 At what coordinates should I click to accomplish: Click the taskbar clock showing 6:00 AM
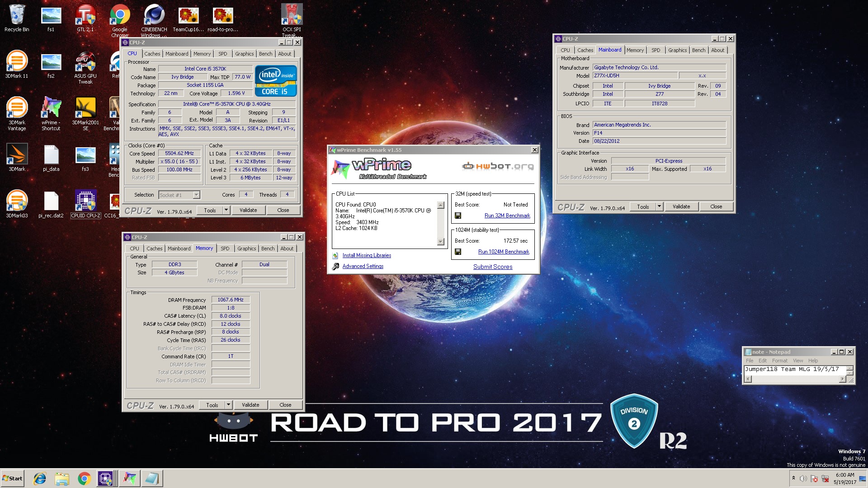coord(845,479)
